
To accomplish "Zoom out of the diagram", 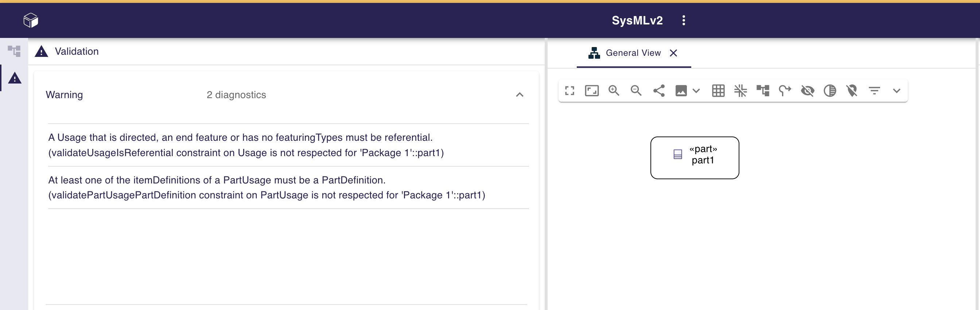I will [x=636, y=90].
